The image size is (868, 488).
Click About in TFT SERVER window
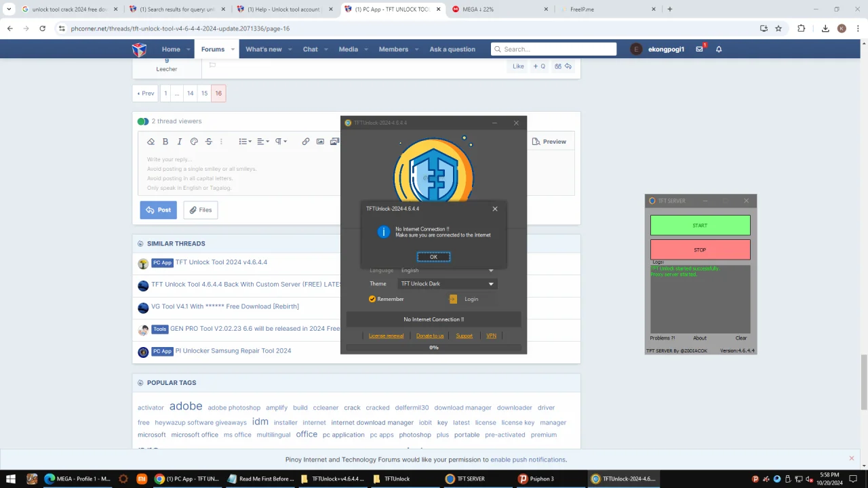tap(700, 338)
